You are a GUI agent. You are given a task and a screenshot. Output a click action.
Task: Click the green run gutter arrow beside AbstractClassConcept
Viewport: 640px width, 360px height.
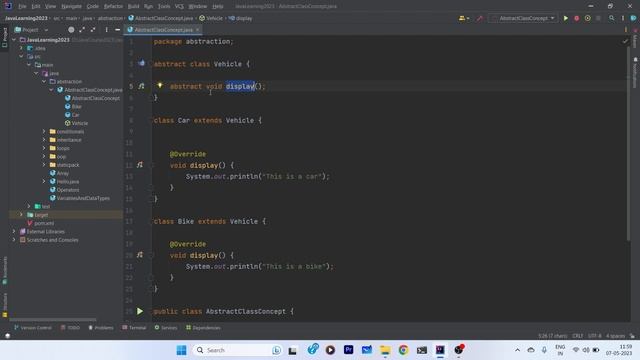pos(140,311)
